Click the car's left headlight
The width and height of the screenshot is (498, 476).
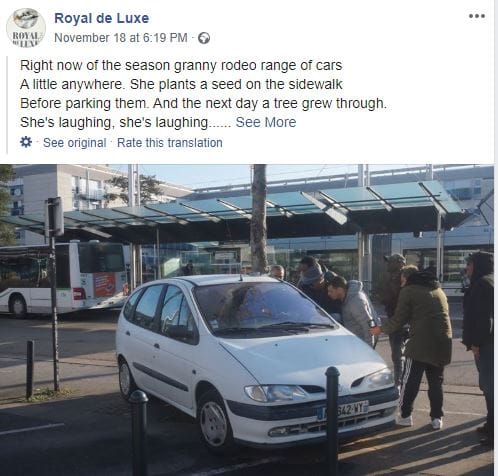pos(275,393)
